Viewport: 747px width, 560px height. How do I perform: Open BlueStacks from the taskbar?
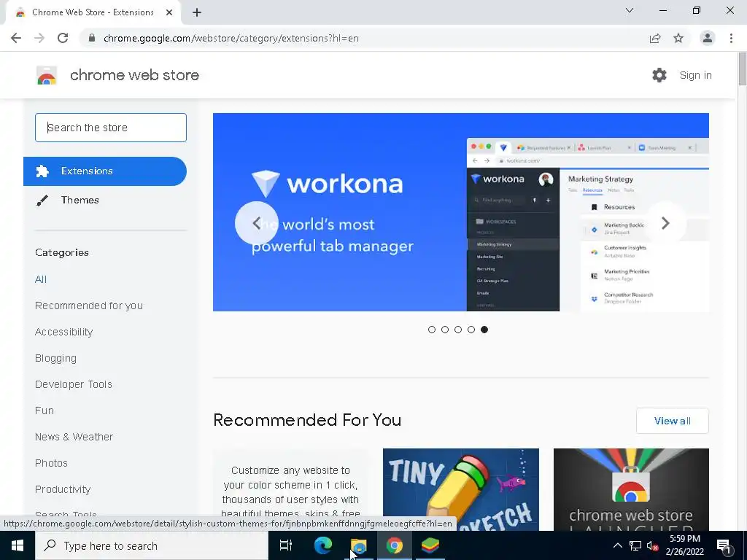(430, 545)
